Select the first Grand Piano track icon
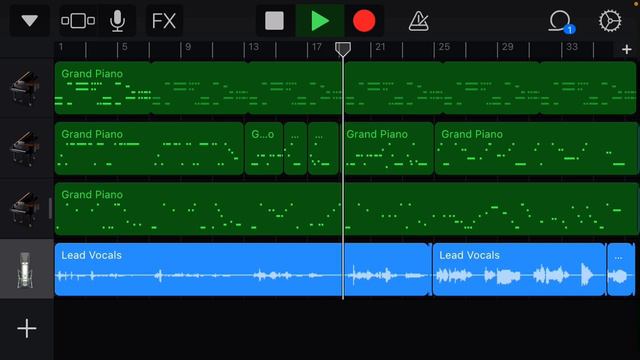Screen dimensions: 640x360 25,88
